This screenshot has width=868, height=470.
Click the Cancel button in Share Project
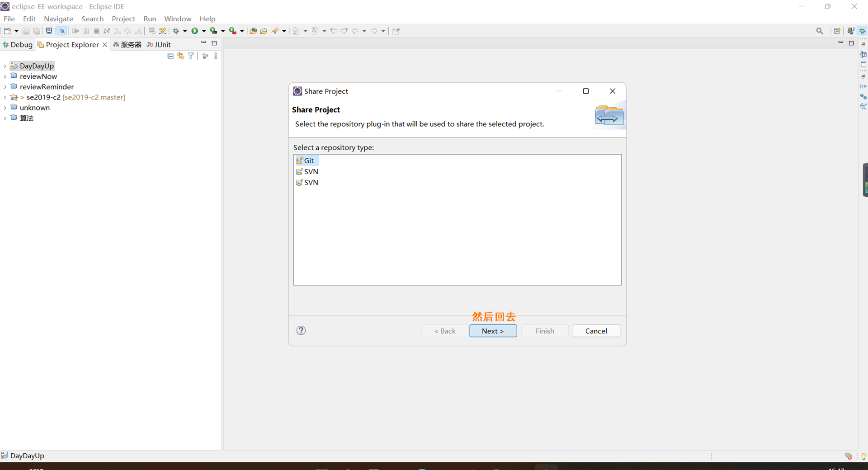click(596, 331)
